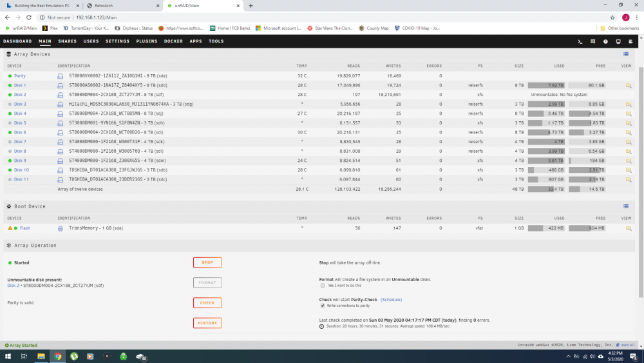Click the FORMAT button
The image size is (644, 363).
pos(207,282)
